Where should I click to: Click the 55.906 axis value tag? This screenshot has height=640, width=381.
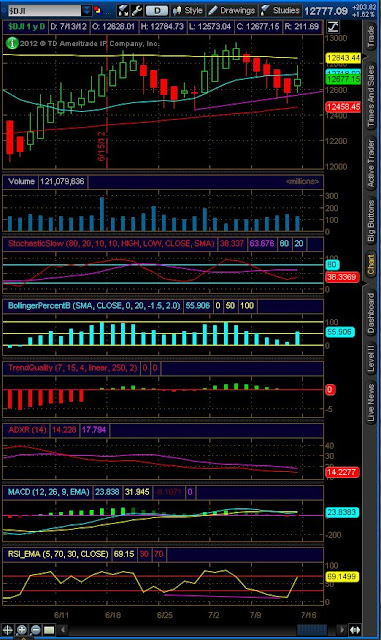coord(341,332)
